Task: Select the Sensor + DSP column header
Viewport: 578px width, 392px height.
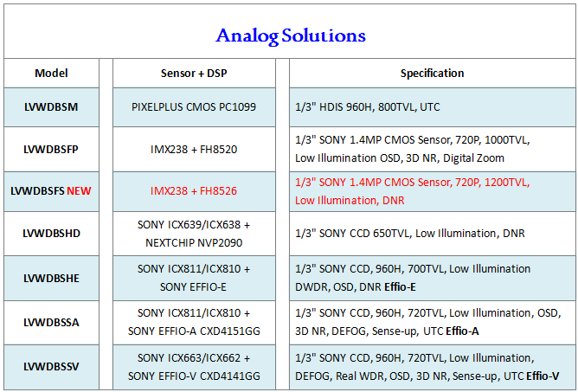Action: coord(195,74)
